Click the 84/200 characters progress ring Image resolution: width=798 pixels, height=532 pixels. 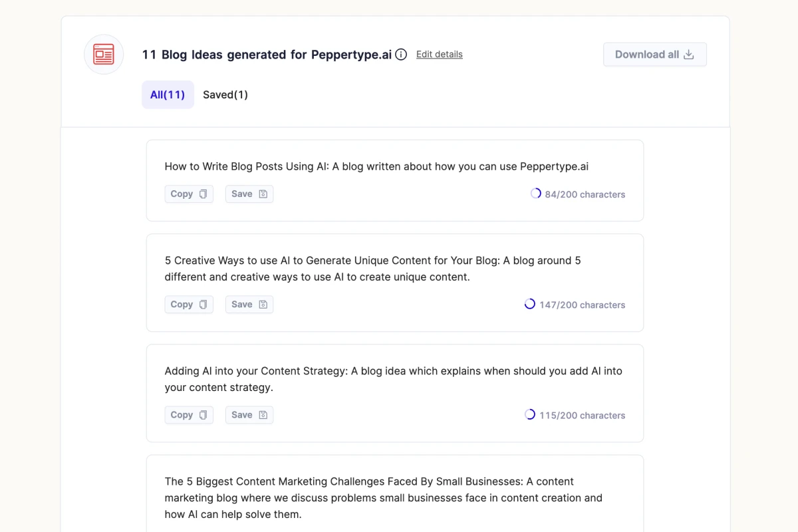[x=535, y=194]
